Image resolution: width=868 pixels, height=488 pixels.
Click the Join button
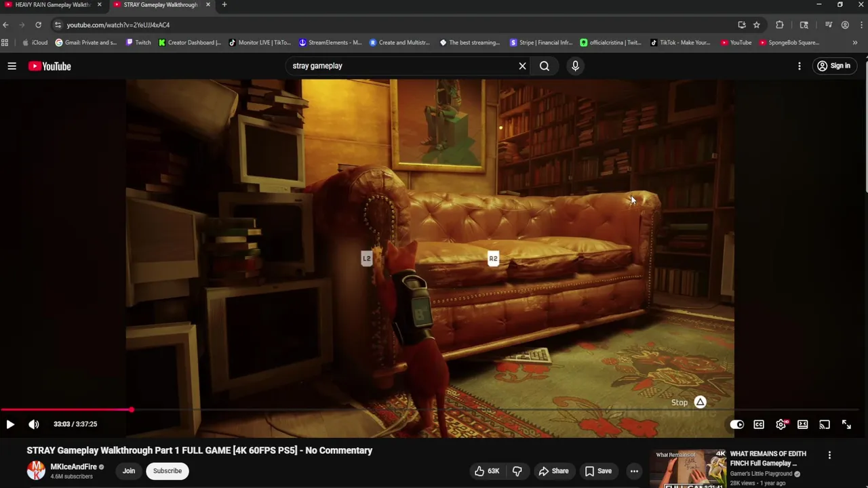pyautogui.click(x=129, y=471)
